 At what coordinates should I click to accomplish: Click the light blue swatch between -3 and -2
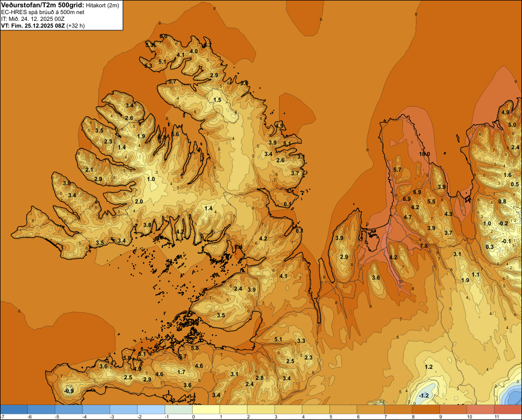(x=124, y=409)
